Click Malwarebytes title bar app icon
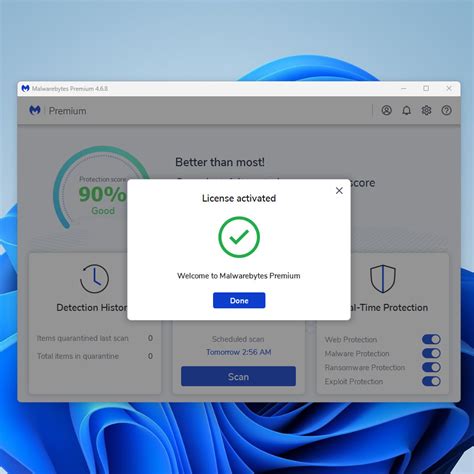This screenshot has width=474, height=474. 25,88
